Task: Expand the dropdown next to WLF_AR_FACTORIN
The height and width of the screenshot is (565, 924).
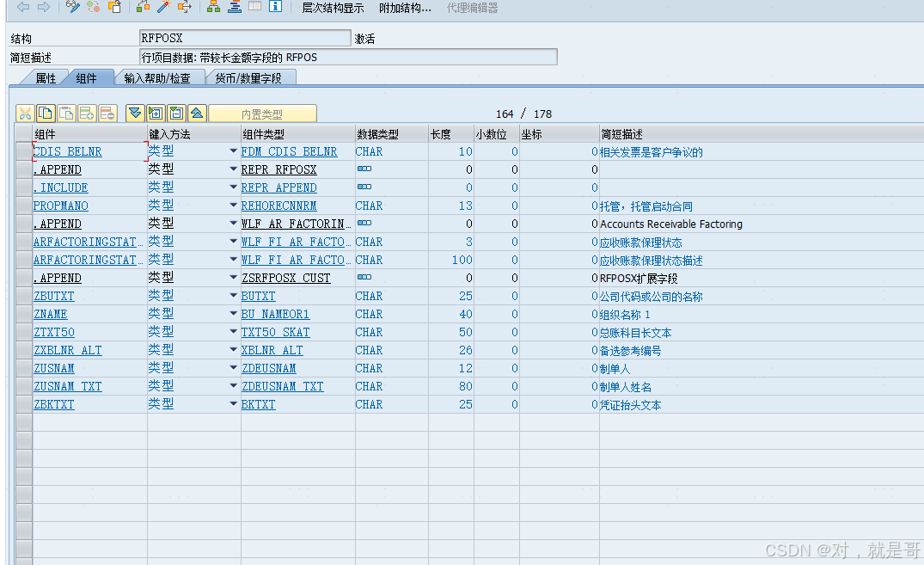Action: [233, 224]
